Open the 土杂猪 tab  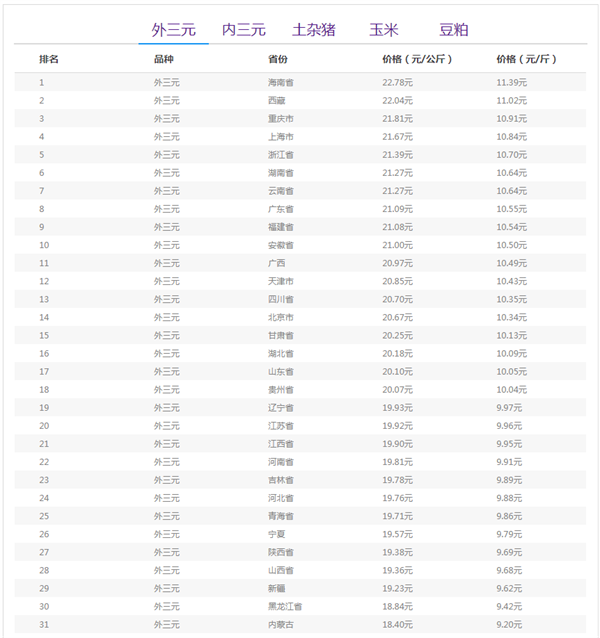(x=313, y=30)
